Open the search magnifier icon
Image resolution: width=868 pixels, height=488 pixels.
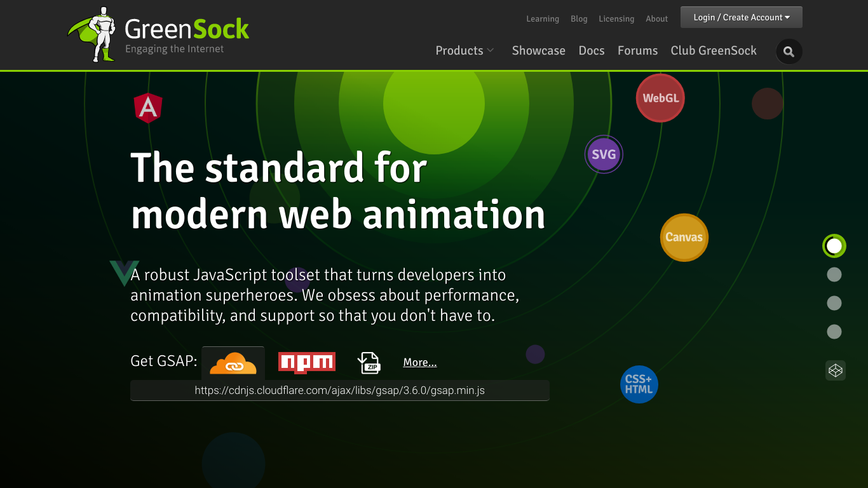tap(789, 52)
